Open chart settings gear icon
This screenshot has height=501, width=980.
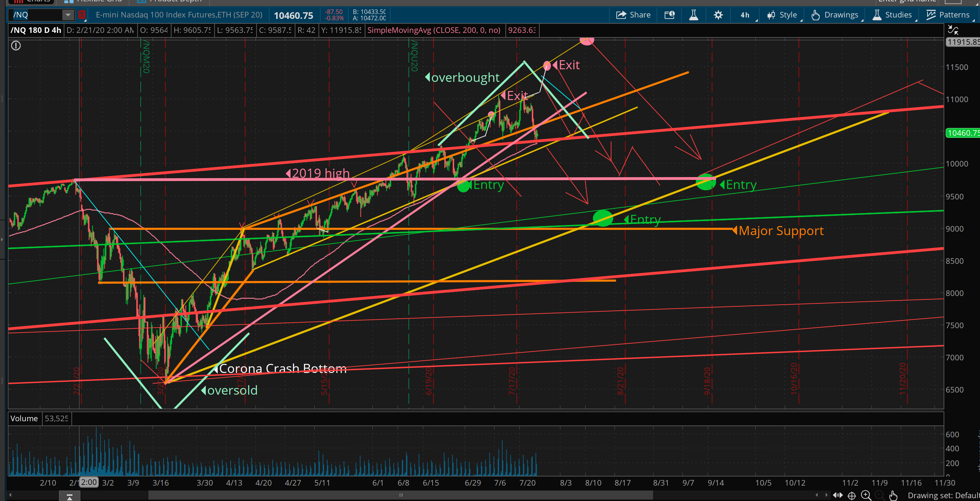(x=718, y=15)
